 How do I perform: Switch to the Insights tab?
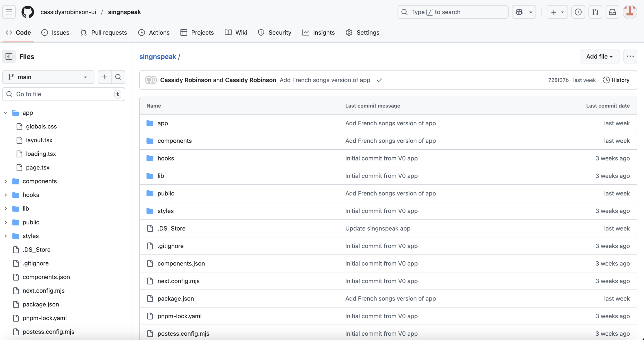pyautogui.click(x=318, y=33)
